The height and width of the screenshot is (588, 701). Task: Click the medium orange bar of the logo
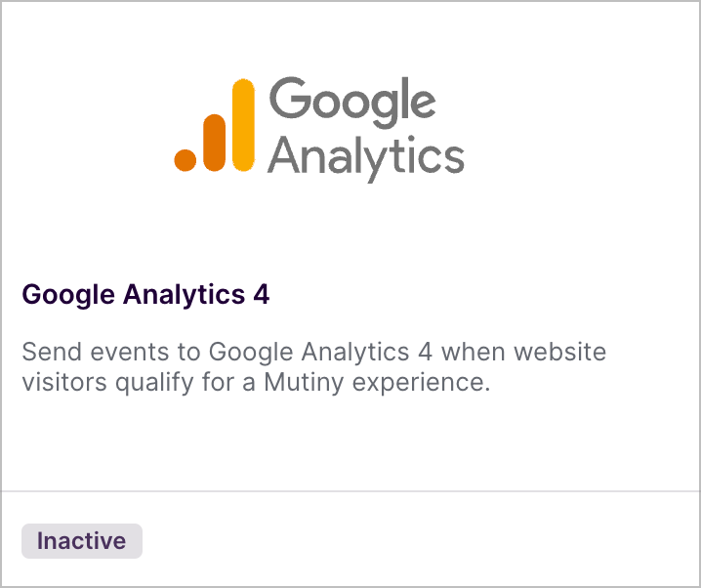[x=214, y=143]
